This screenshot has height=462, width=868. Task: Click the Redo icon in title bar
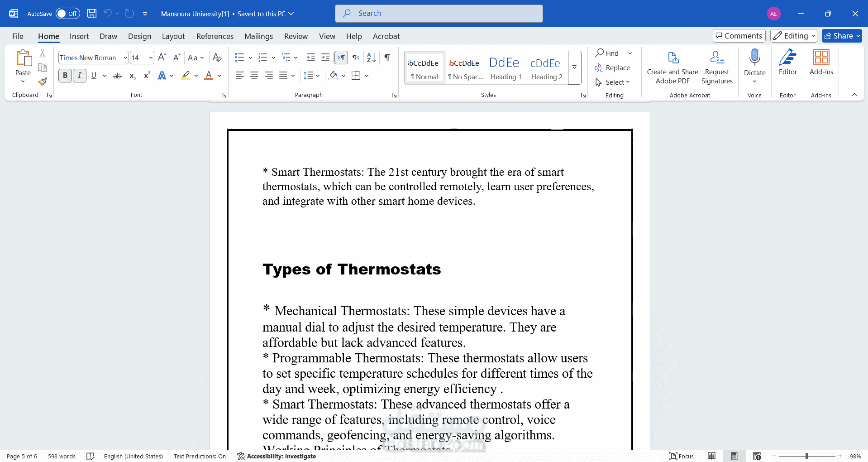click(x=129, y=14)
